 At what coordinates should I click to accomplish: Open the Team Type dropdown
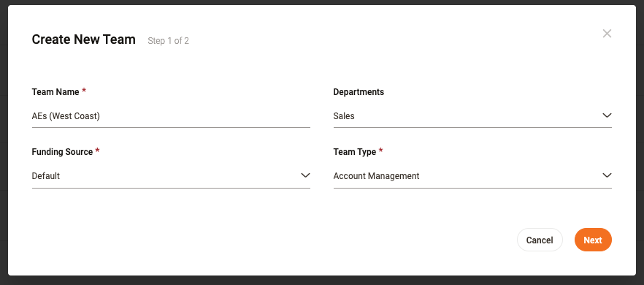(x=472, y=176)
